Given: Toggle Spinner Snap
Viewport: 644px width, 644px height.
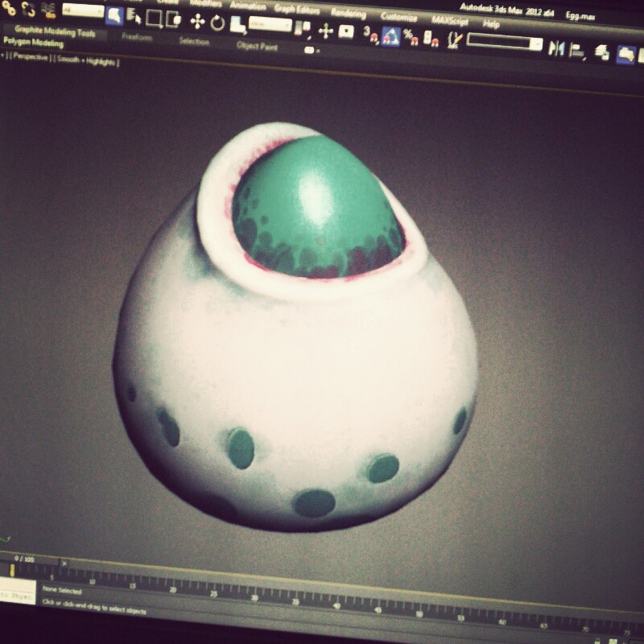Looking at the screenshot, I should coord(431,39).
